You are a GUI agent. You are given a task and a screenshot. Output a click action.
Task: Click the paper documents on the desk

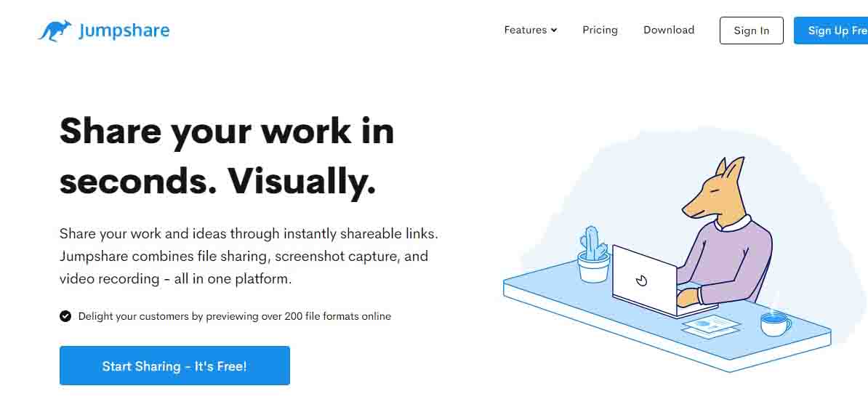pyautogui.click(x=710, y=326)
